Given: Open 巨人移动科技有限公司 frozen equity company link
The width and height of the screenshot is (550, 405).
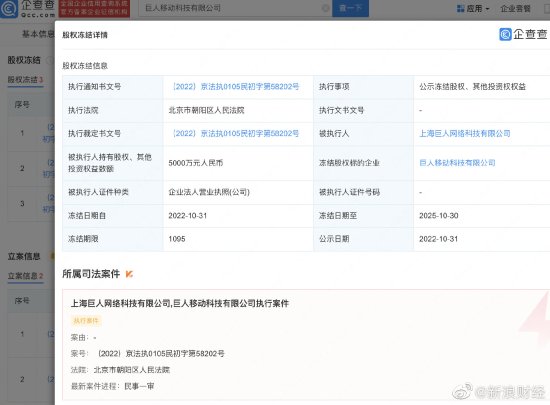Looking at the screenshot, I should (457, 163).
